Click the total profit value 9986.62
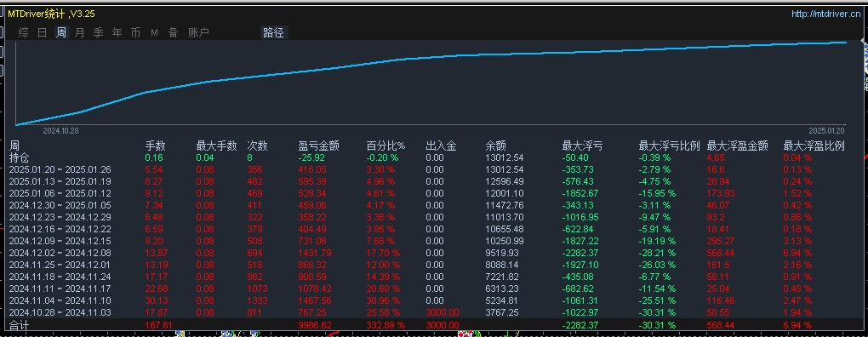Screen dimensions: 868x337 tap(315, 325)
